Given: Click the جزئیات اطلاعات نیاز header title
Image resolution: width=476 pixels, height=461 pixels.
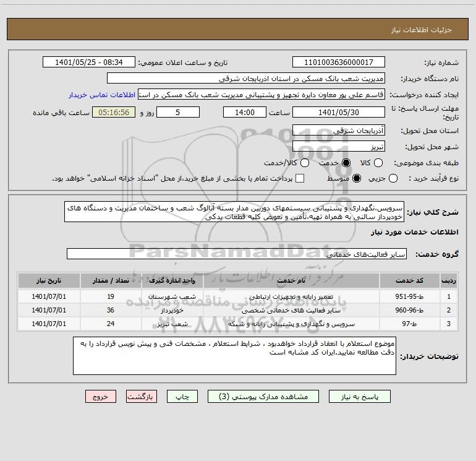Looking at the screenshot, I should point(421,30).
